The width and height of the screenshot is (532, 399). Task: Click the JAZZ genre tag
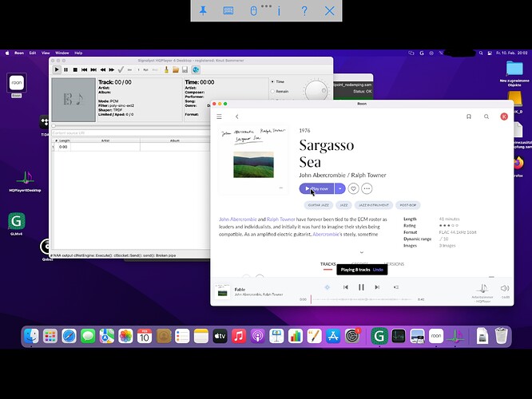[x=343, y=205]
